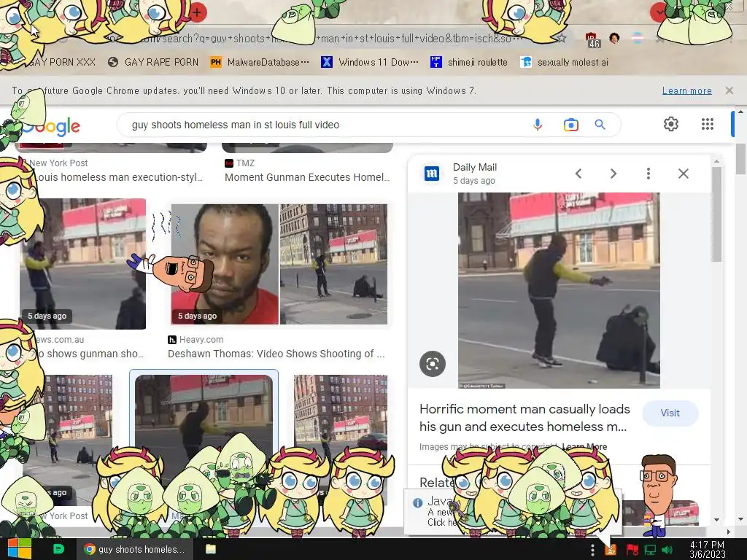
Task: Open three-dot options in Daily Mail preview
Action: 649,174
